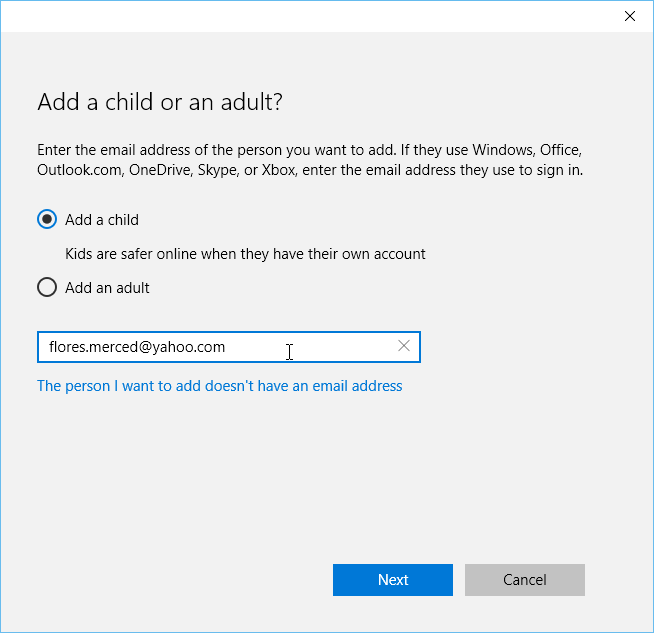Viewport: 654px width, 633px height.
Task: Clear the email field with the X icon
Action: (x=404, y=346)
